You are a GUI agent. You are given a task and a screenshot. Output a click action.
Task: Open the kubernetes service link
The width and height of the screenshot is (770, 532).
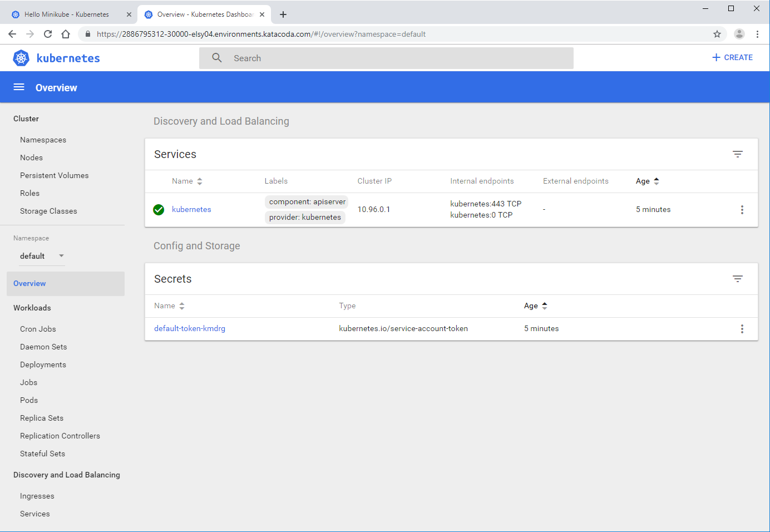coord(191,209)
